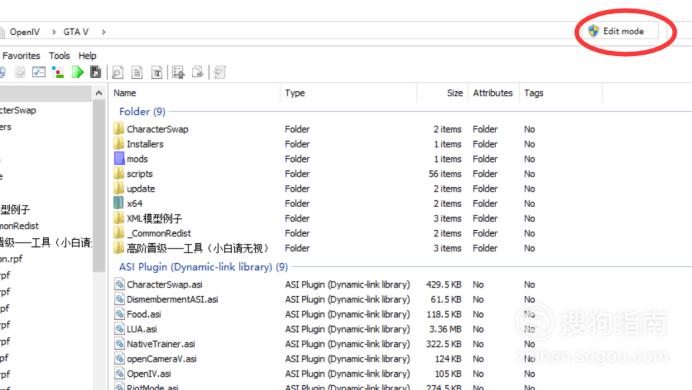Screen dimensions: 692x390
Task: Click the 429.5 KB size cell
Action: pos(444,285)
